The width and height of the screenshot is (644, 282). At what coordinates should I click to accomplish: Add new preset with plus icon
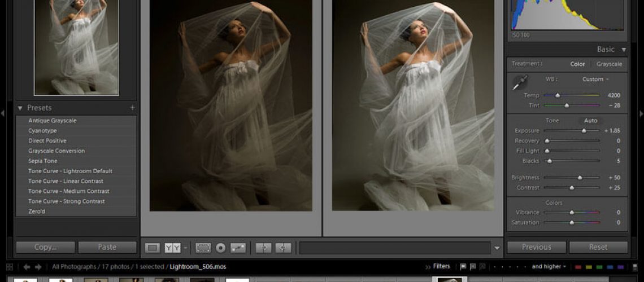(132, 108)
